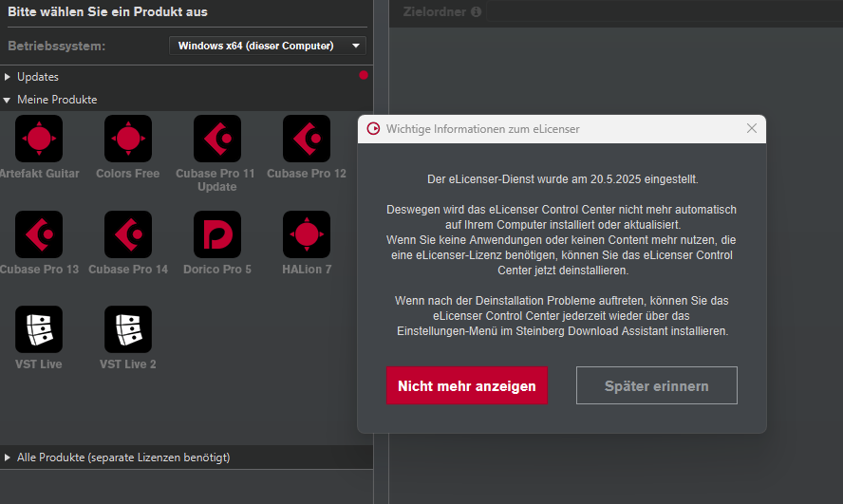Screen dimensions: 843x504
Task: Pick the Cubase Pro 14 product icon
Action: pos(128,234)
